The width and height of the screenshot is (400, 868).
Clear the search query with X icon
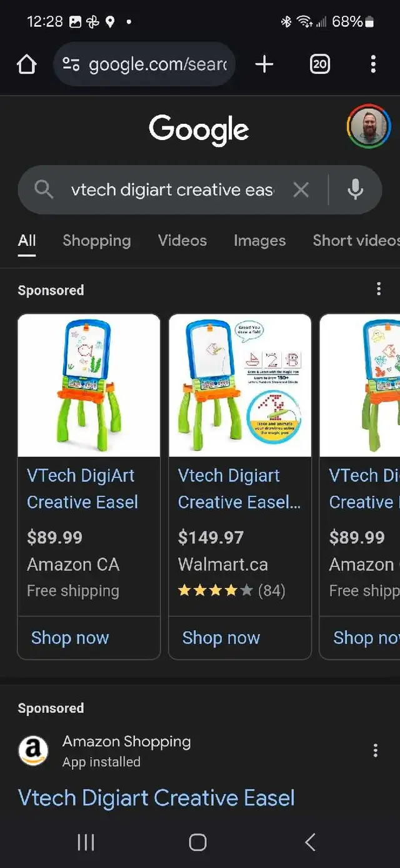click(301, 189)
